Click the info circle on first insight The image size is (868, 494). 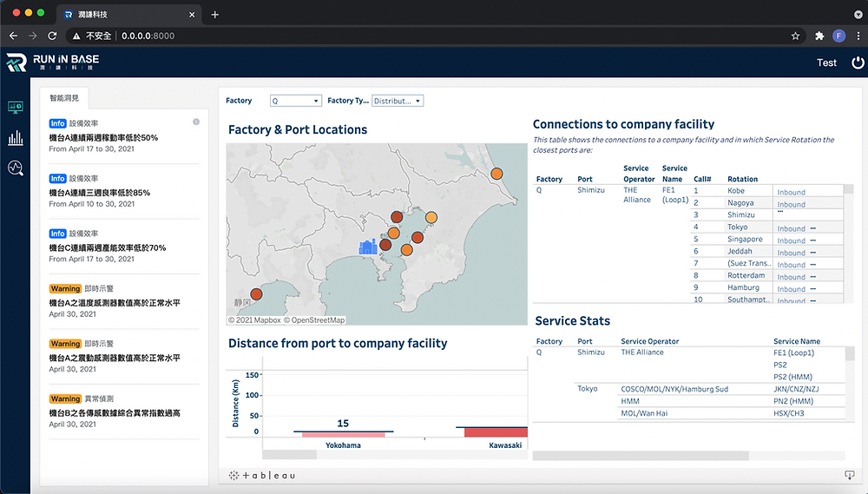pyautogui.click(x=196, y=122)
